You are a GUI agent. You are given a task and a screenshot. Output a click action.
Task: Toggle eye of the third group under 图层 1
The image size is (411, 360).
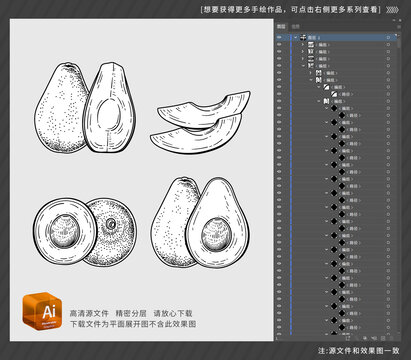point(279,59)
